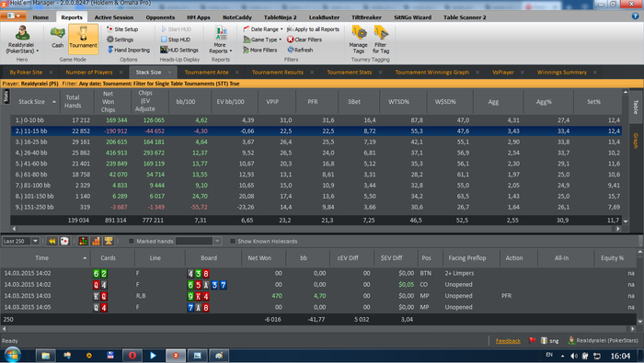Switch to Tournament Results report tab
Image resolution: width=644 pixels, height=363 pixels.
click(278, 73)
